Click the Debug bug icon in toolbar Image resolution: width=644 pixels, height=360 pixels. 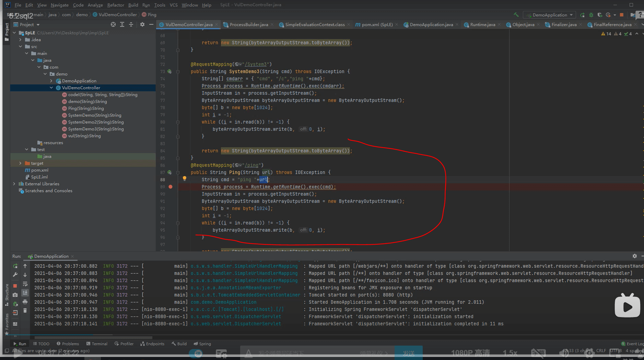[x=591, y=15]
